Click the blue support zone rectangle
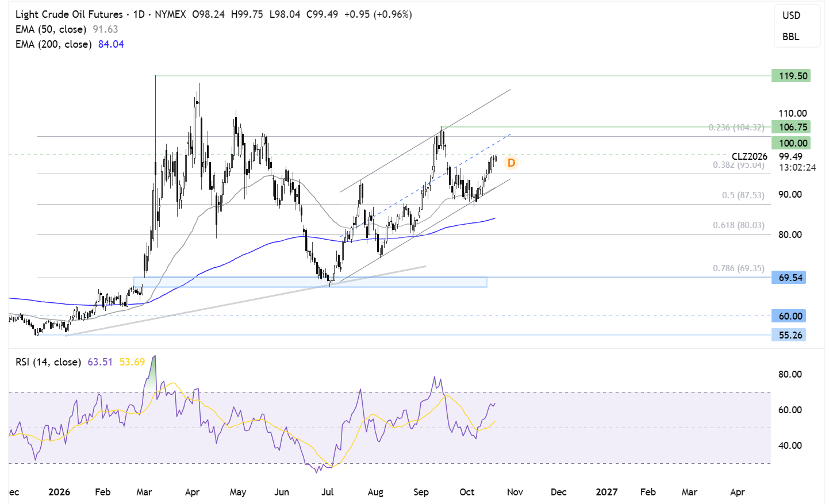The width and height of the screenshot is (833, 504). click(x=310, y=282)
